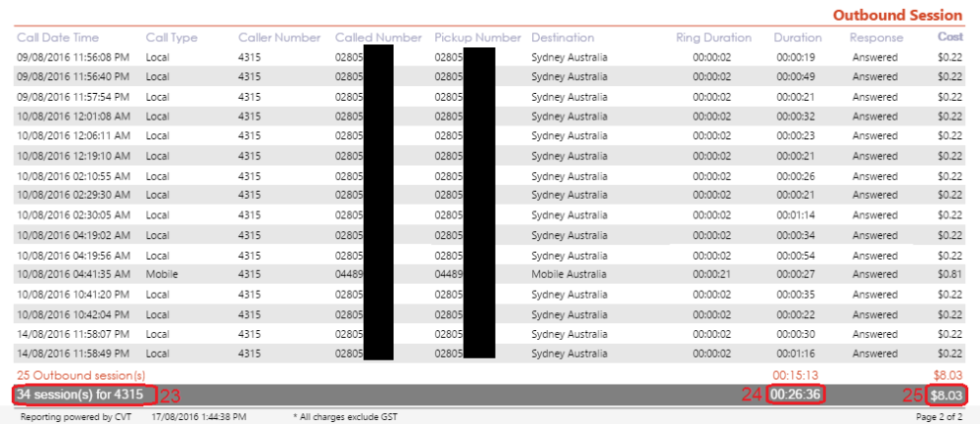Click the All charges exclude GST note
Viewport: 980px width, 424px height.
tap(345, 416)
